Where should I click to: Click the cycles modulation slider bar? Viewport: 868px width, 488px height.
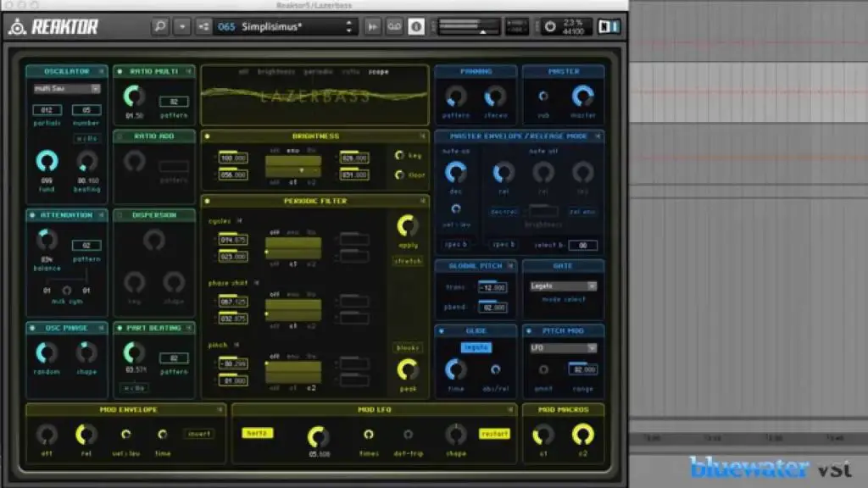293,248
